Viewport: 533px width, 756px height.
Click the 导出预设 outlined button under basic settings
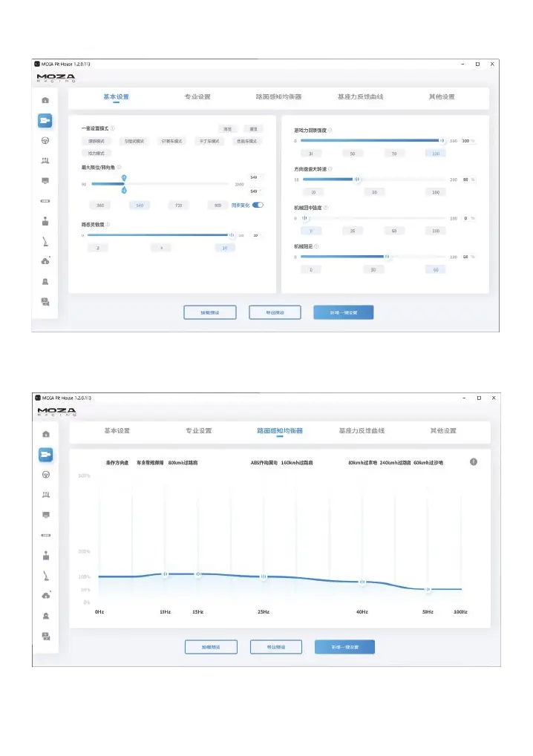[x=275, y=312]
